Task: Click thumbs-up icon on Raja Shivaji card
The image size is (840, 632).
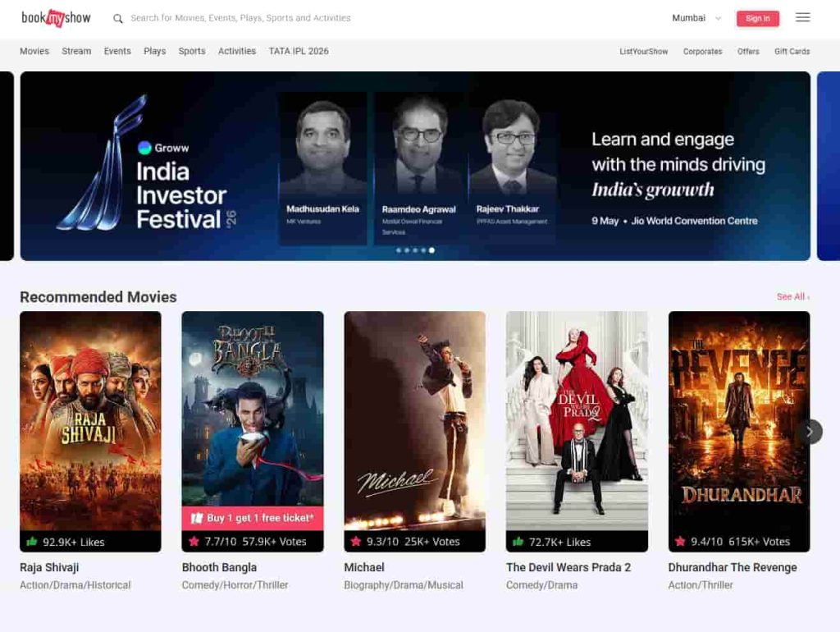Action: click(32, 542)
